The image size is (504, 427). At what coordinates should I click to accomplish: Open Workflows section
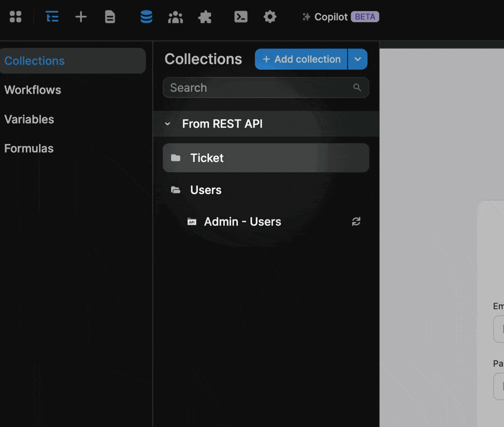(33, 90)
